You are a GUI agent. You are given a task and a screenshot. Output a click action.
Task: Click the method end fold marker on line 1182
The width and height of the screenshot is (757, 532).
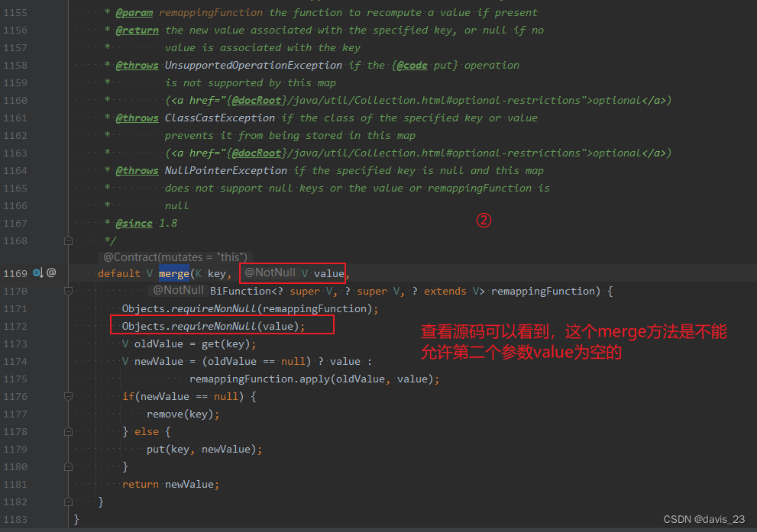68,501
